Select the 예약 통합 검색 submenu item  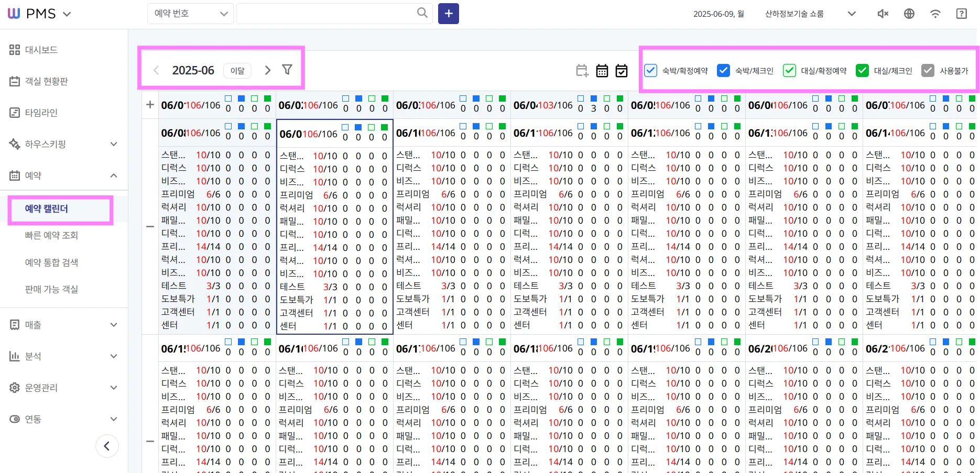coord(51,262)
